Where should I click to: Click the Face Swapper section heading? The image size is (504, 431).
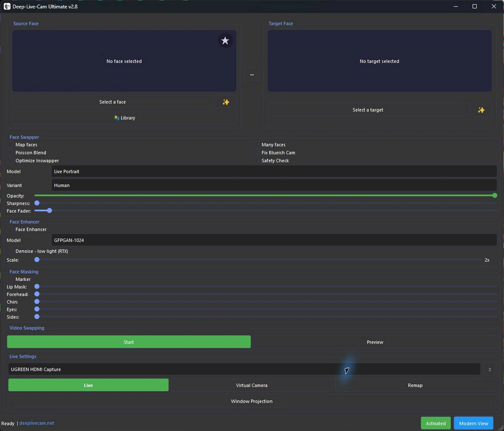(x=24, y=137)
